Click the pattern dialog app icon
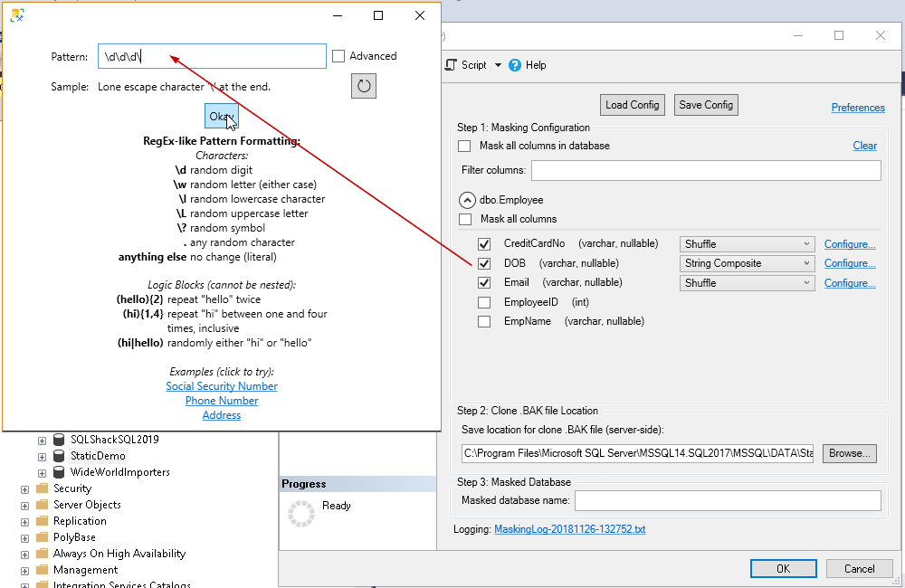 pyautogui.click(x=17, y=15)
